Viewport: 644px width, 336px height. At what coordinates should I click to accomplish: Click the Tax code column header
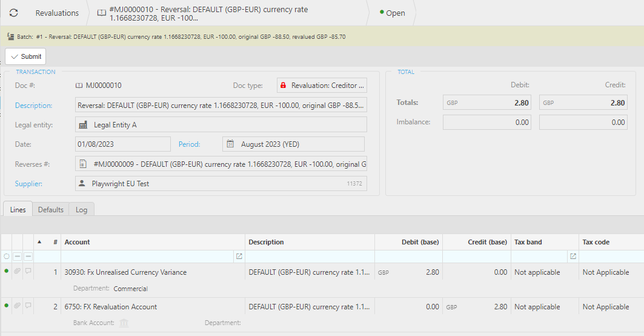[x=611, y=242]
